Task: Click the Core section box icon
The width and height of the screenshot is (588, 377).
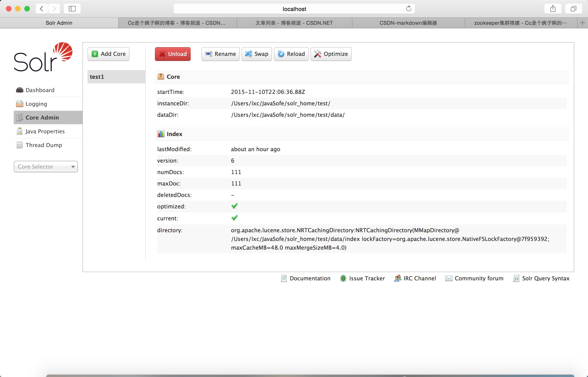Action: [x=161, y=77]
